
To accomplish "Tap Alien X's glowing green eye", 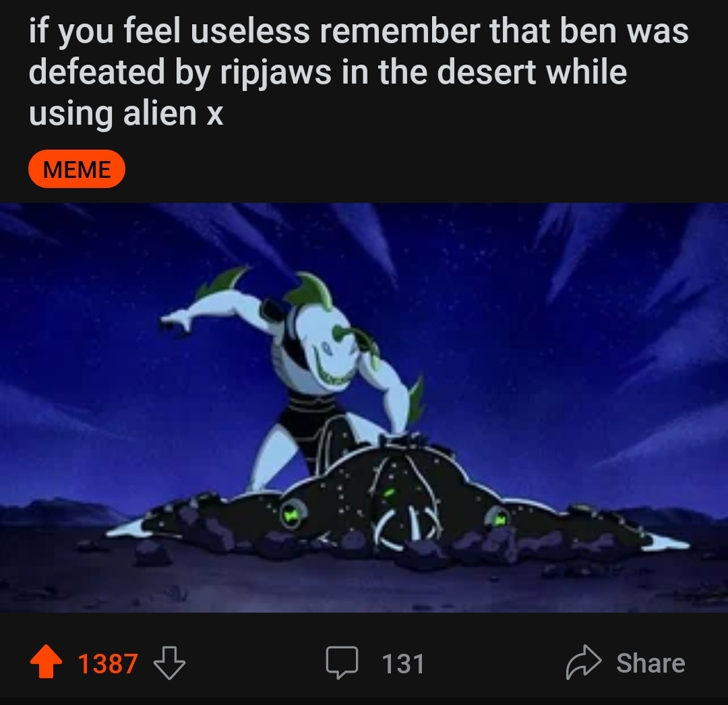I will coord(390,493).
